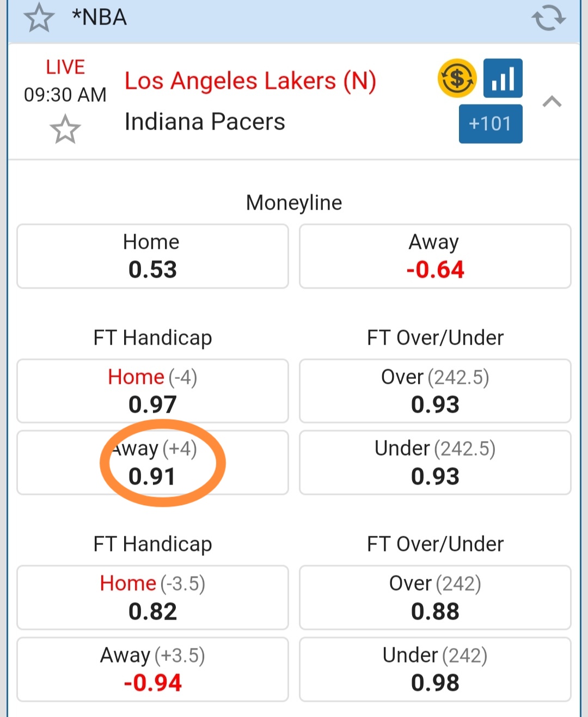Choose Home (-3.5) handicap at 0.82
This screenshot has height=717, width=588.
(x=152, y=598)
